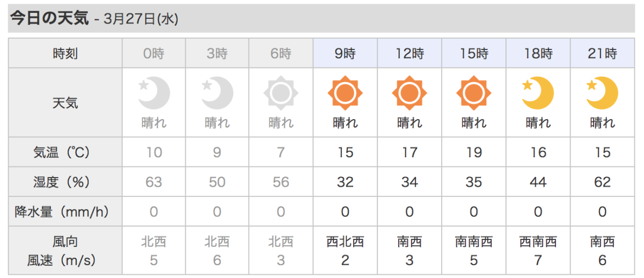644x278 pixels.
Task: Click the 湿度（%） row label
Action: (65, 182)
